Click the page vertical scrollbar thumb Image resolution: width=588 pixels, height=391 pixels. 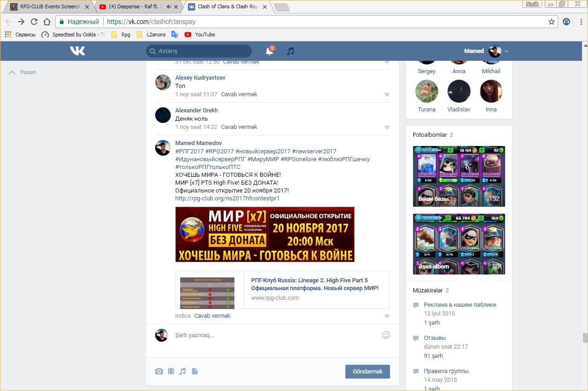tap(585, 338)
